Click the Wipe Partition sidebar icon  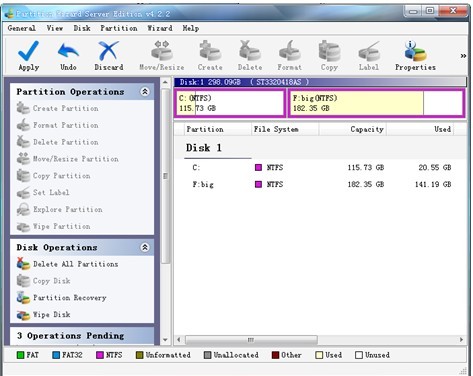click(23, 226)
